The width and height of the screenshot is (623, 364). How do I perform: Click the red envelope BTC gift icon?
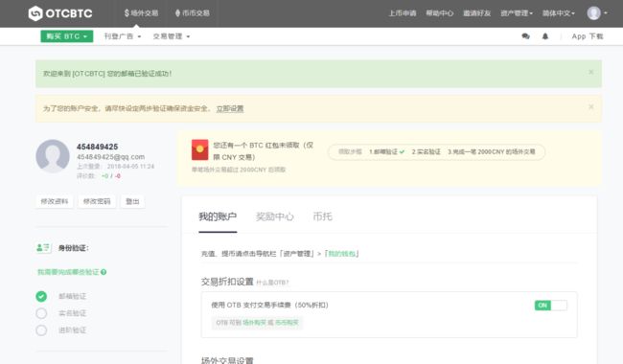tap(200, 149)
